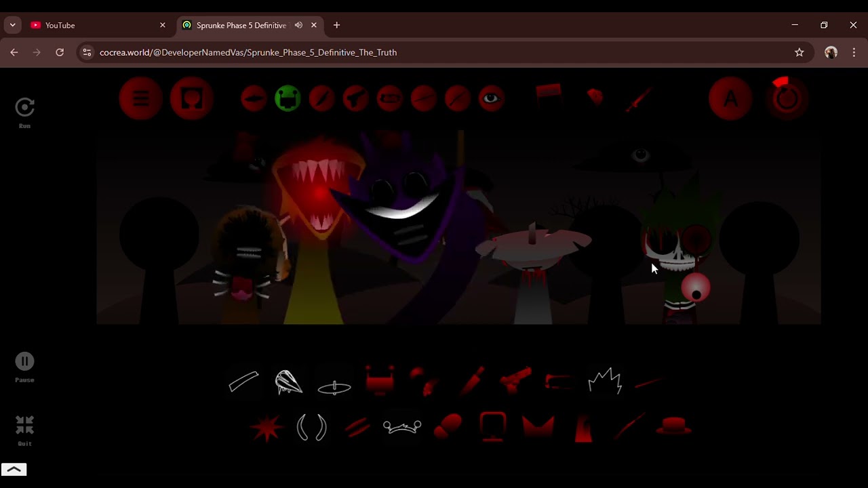This screenshot has height=488, width=868.
Task: Close the YouTube tab
Action: point(163,25)
